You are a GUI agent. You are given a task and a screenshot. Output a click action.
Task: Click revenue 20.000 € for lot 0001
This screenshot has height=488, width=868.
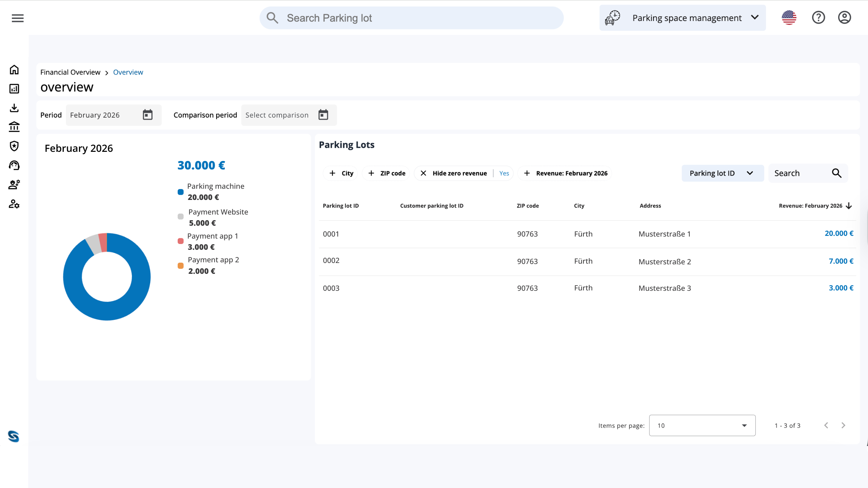[x=839, y=233]
